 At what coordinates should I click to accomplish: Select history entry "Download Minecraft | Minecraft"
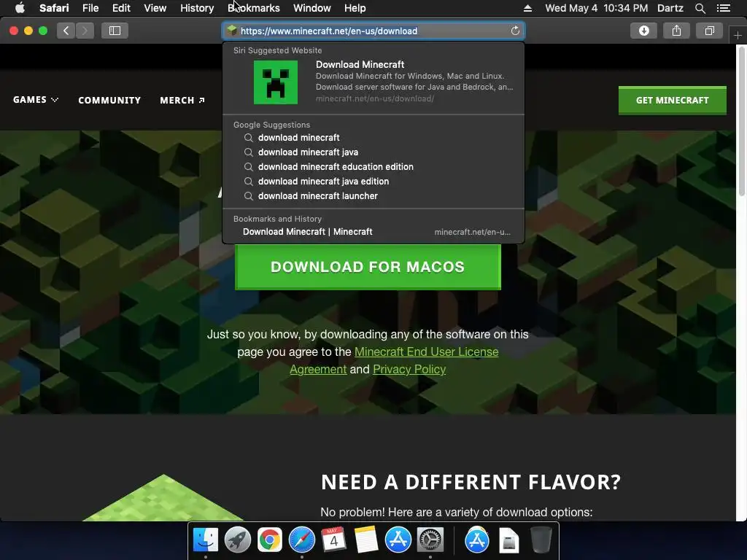(x=373, y=232)
